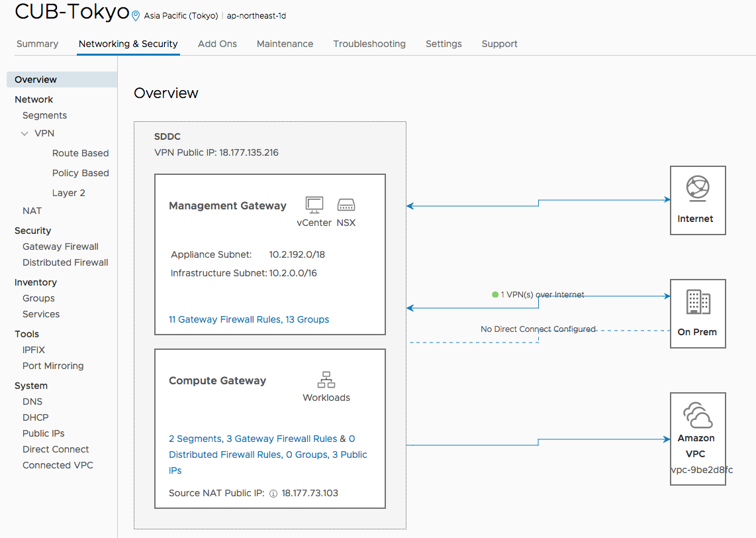756x538 pixels.
Task: Open Public IPs under System
Action: pyautogui.click(x=44, y=433)
